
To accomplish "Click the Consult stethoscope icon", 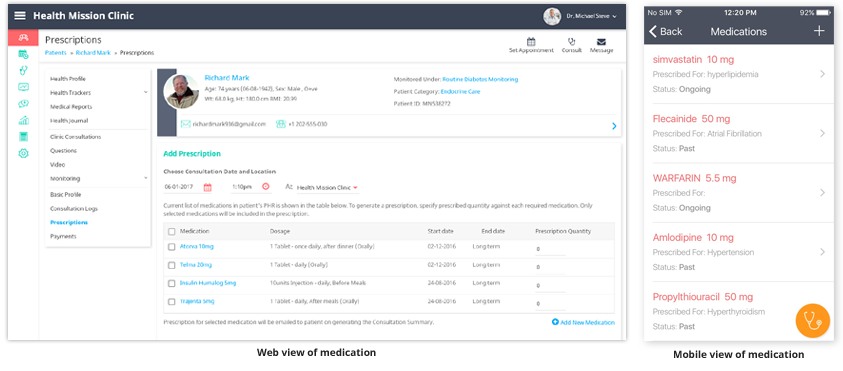I will (x=571, y=41).
